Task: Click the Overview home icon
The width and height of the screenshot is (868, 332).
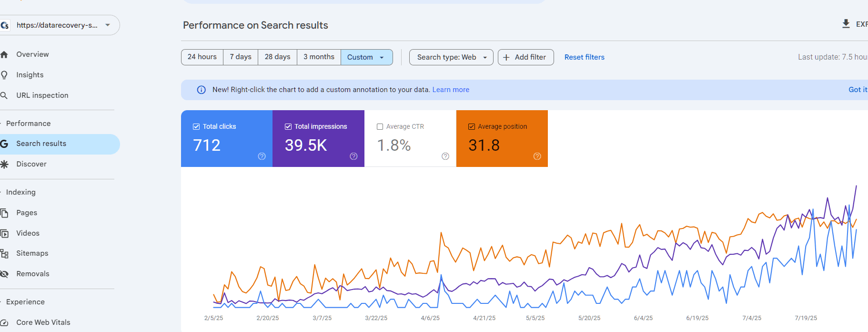Action: [4, 54]
